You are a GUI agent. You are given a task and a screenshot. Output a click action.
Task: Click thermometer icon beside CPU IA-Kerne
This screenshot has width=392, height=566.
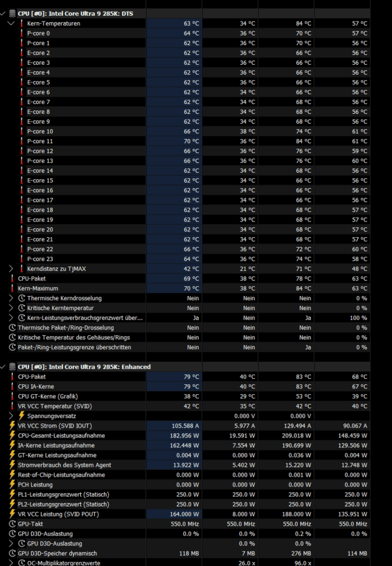12,387
